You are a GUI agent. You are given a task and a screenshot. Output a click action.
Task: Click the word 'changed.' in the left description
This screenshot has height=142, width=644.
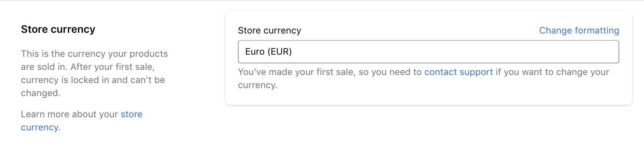[41, 93]
